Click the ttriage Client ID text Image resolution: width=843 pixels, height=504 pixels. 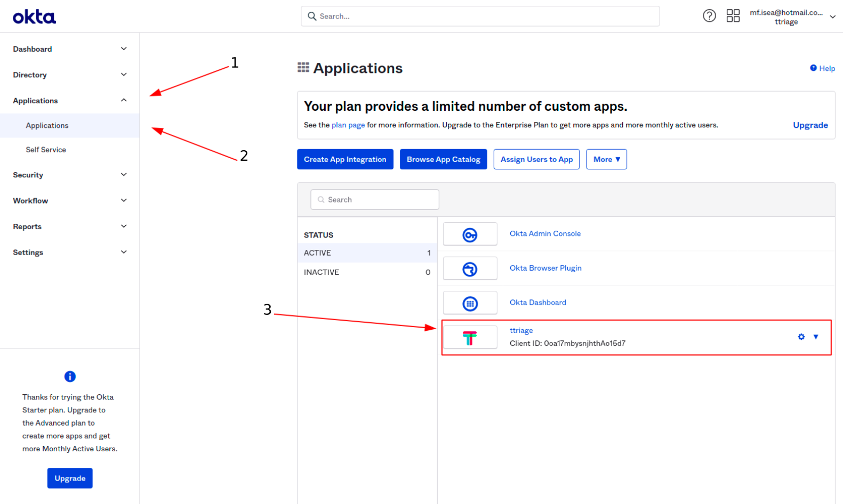[567, 343]
